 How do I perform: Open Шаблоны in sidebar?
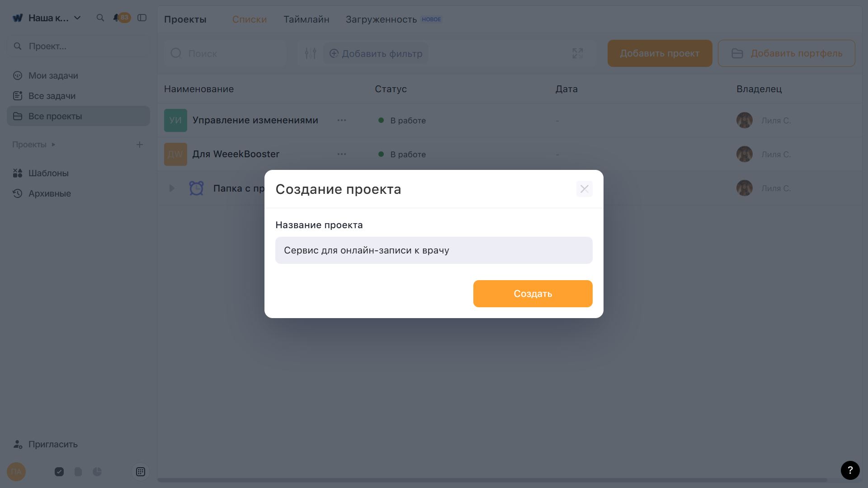(x=78, y=173)
